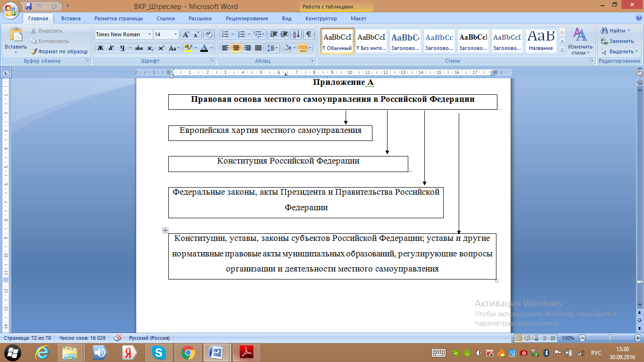Viewport: 644px width, 362px height.
Task: Apply the Без интервала style
Action: coord(371,41)
